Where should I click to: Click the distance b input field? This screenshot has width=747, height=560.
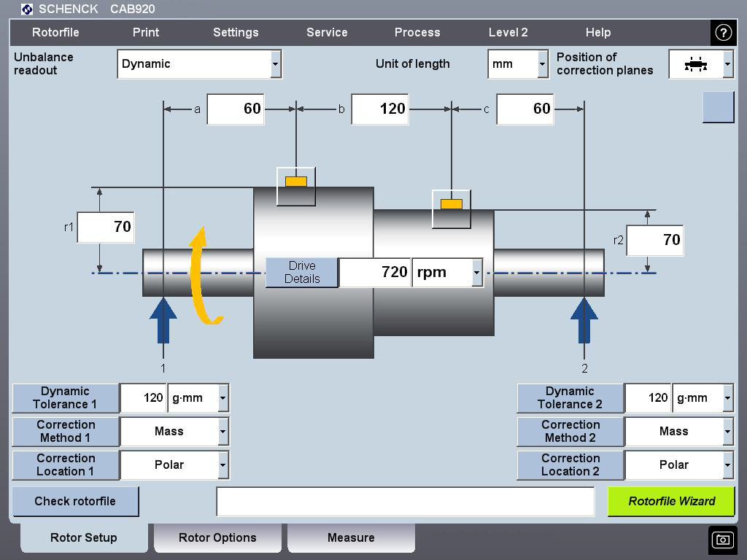click(380, 109)
